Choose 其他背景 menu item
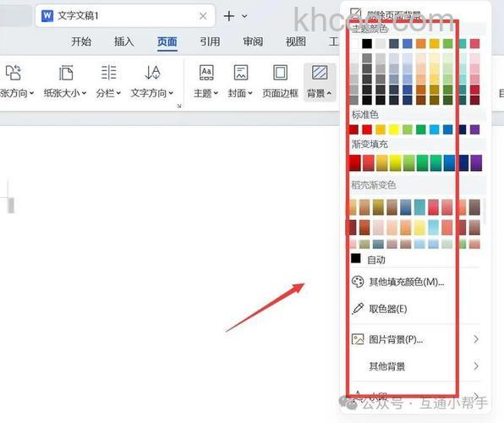 coord(387,366)
